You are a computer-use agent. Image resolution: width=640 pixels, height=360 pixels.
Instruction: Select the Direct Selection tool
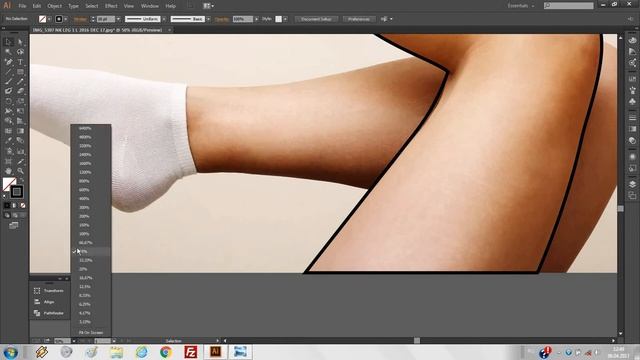(x=20, y=42)
